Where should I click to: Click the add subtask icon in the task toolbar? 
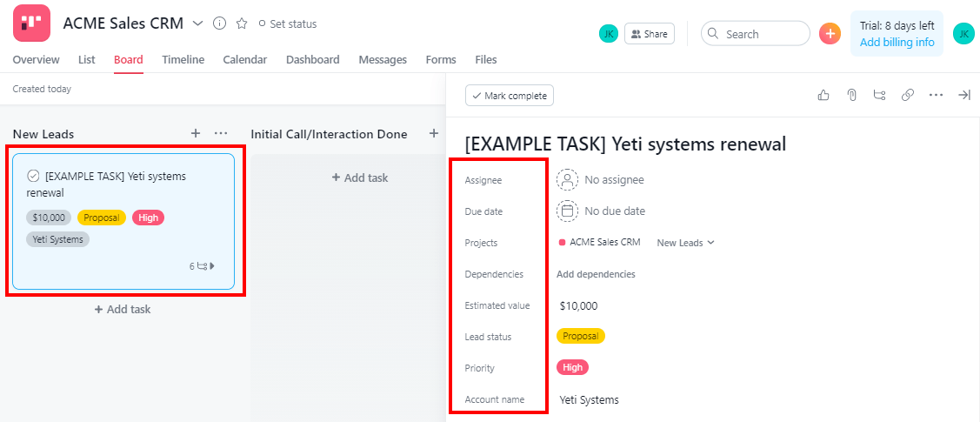tap(879, 95)
